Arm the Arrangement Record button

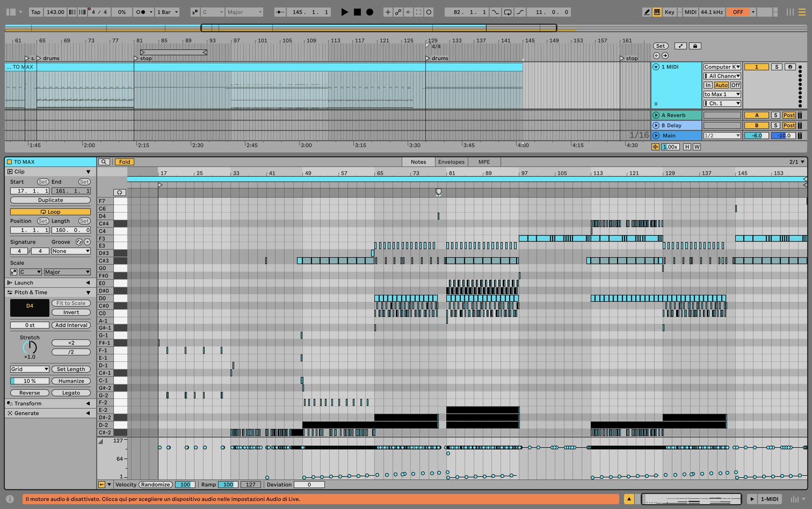click(x=370, y=12)
